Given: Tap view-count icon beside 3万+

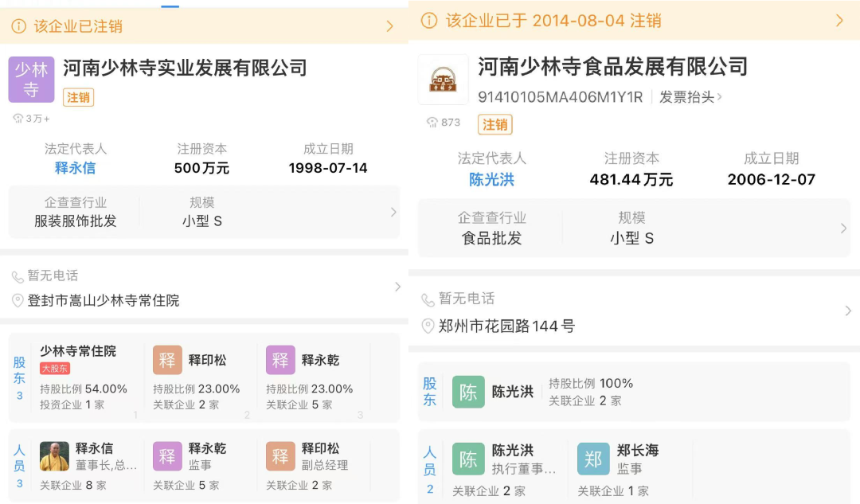Looking at the screenshot, I should (18, 119).
